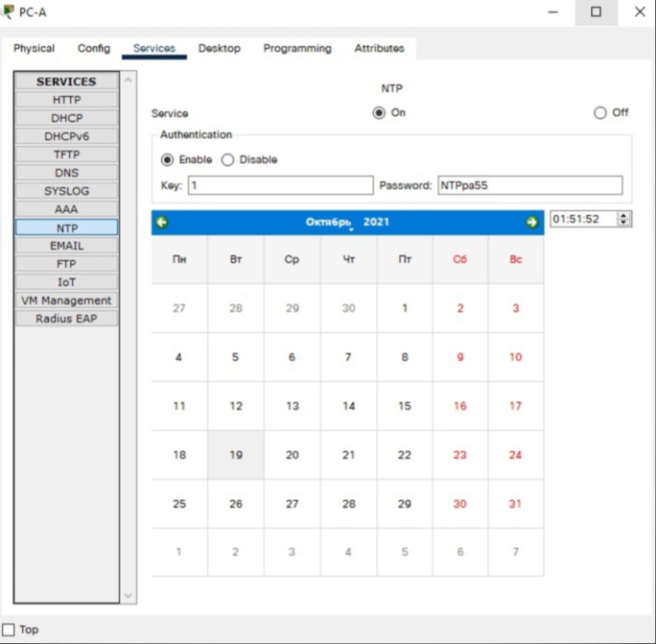
Task: Go to previous month in calendar
Action: coord(162,222)
